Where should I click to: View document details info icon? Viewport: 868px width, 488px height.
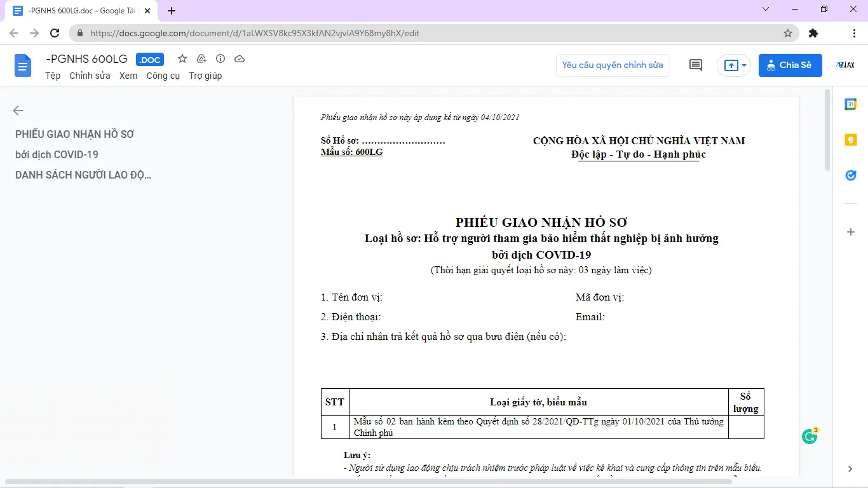coord(220,58)
